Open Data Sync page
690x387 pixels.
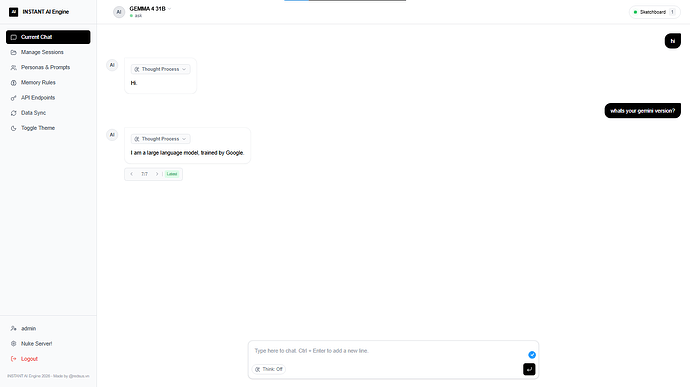point(48,113)
